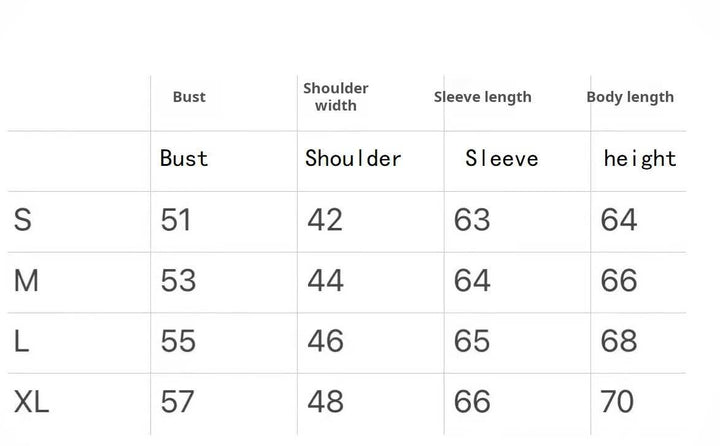Select bust value 53 in M row

point(178,281)
